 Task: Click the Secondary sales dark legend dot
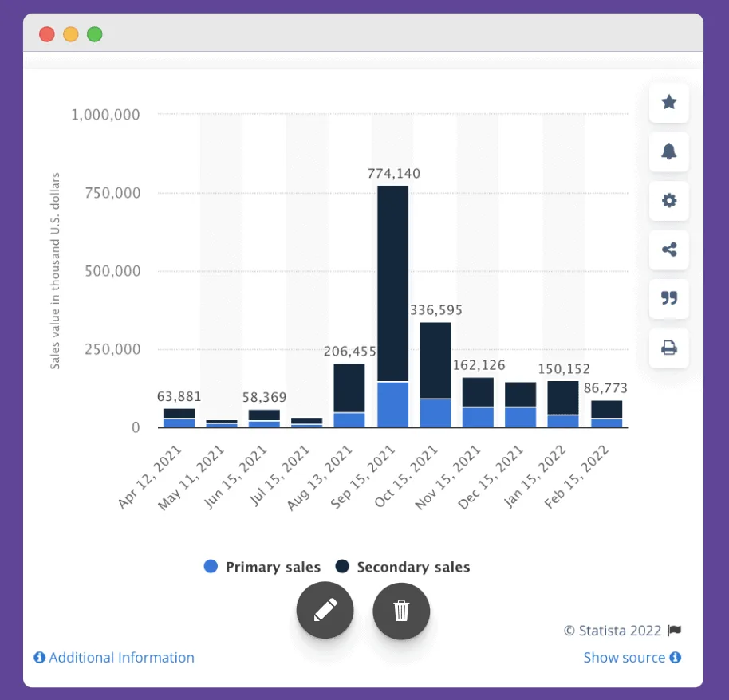click(x=343, y=567)
